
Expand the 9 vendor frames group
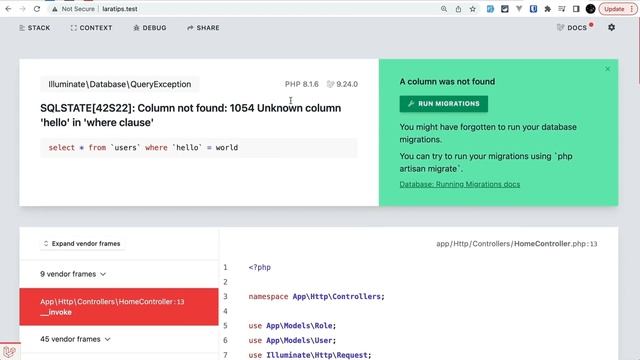pyautogui.click(x=73, y=274)
